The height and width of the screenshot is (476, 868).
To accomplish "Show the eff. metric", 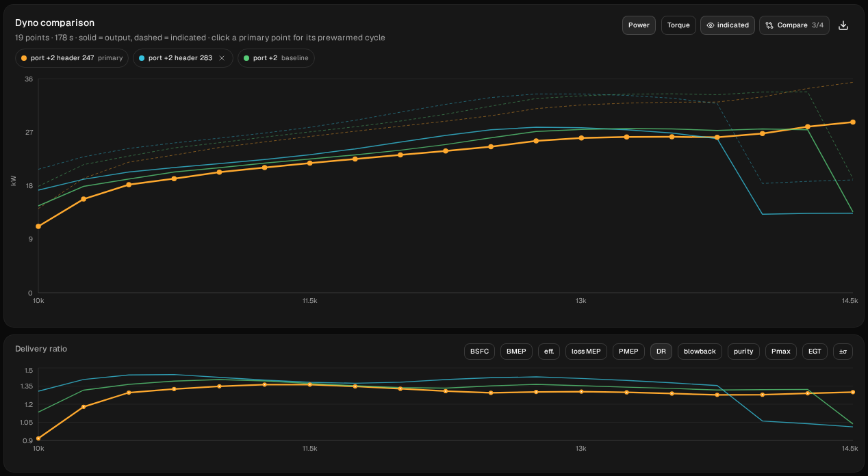I will pyautogui.click(x=549, y=352).
